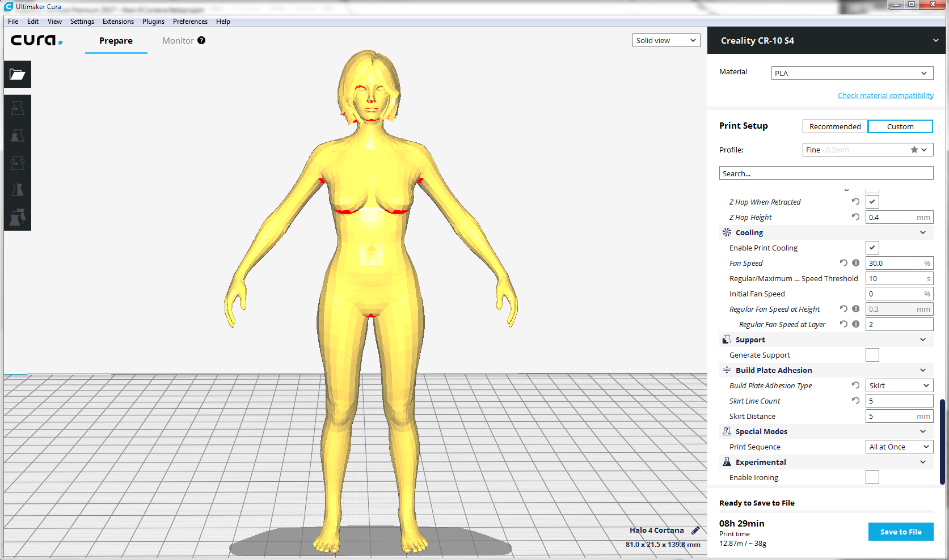The width and height of the screenshot is (949, 560).
Task: Switch Print Setup to Recommended mode
Action: click(835, 126)
